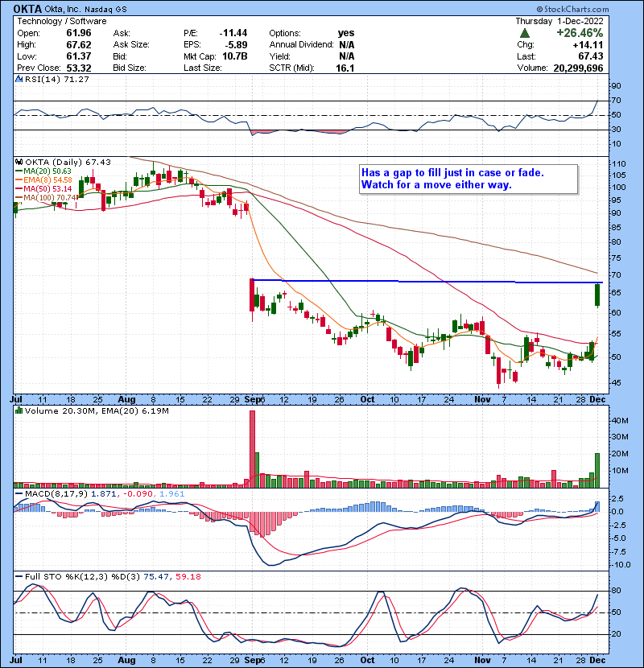Viewport: 644px width, 668px height.
Task: Click the EPS value -5.89
Action: 236,45
